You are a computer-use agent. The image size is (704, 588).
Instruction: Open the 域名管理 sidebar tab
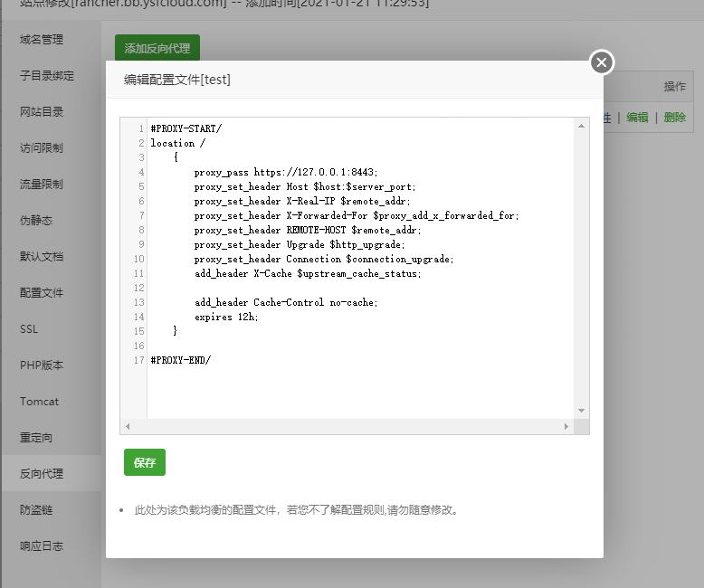point(42,40)
